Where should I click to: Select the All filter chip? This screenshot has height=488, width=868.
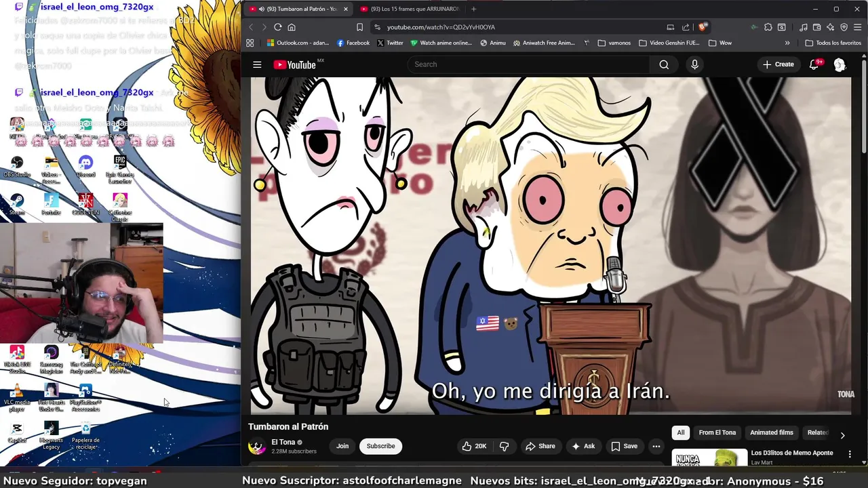681,432
